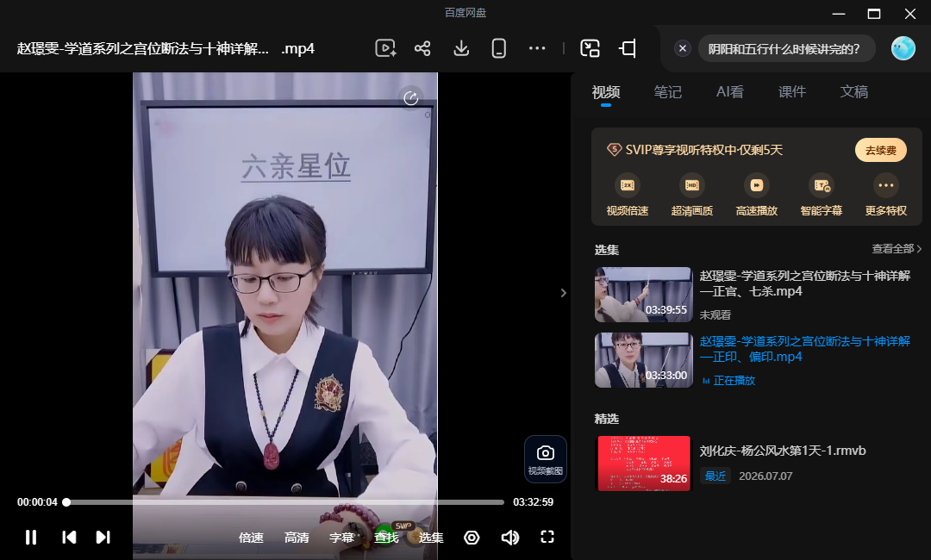Open 查找 search in video
This screenshot has height=560, width=931.
click(x=386, y=538)
